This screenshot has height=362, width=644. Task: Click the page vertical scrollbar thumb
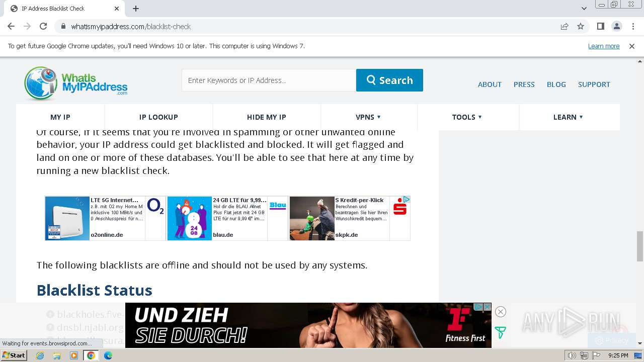tap(639, 246)
